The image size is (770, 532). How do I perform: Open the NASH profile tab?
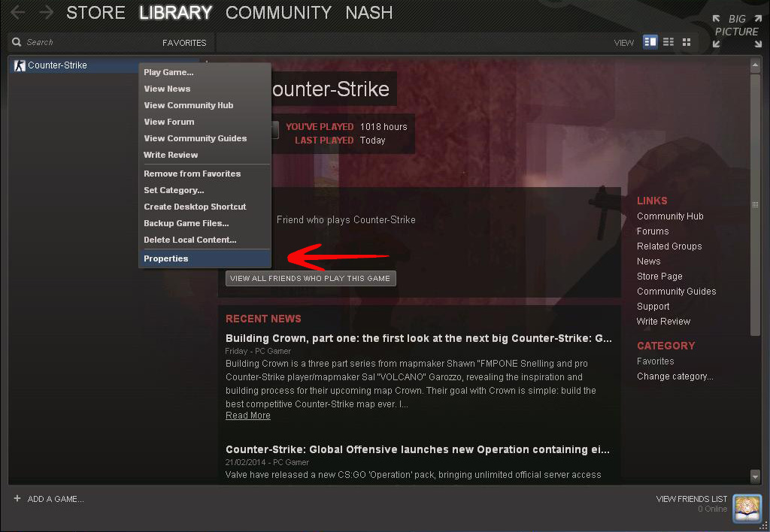(x=368, y=12)
